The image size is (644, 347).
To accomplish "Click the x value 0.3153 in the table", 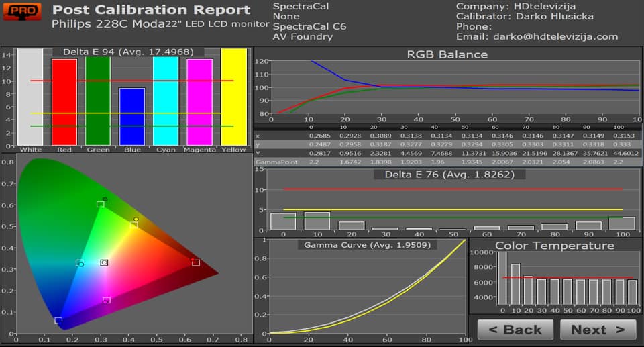I will (623, 136).
